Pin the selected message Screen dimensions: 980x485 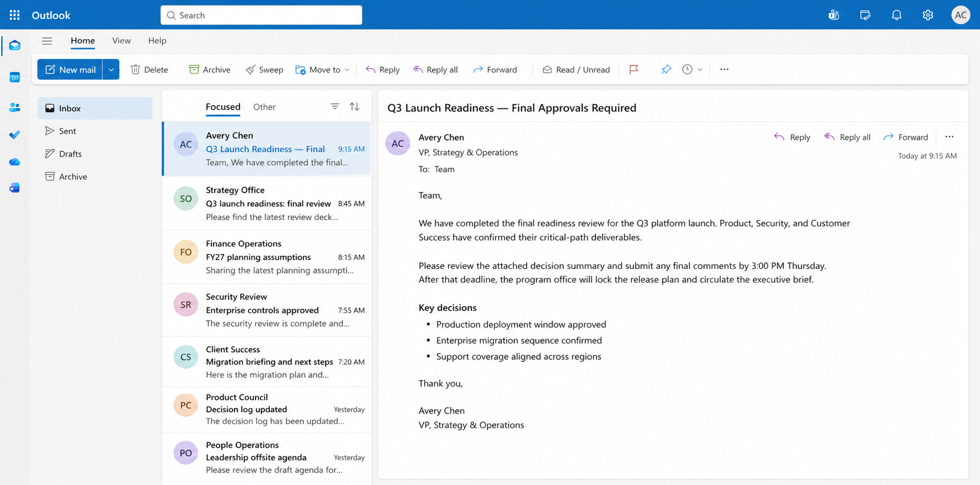666,69
